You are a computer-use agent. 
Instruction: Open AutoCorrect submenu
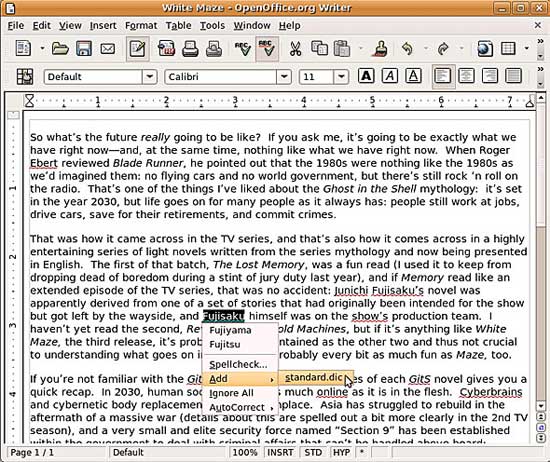[x=240, y=407]
